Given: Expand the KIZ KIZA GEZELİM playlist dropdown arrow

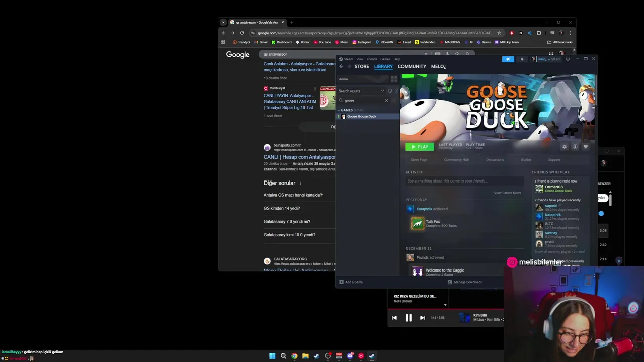Looking at the screenshot, I should pos(445,305).
